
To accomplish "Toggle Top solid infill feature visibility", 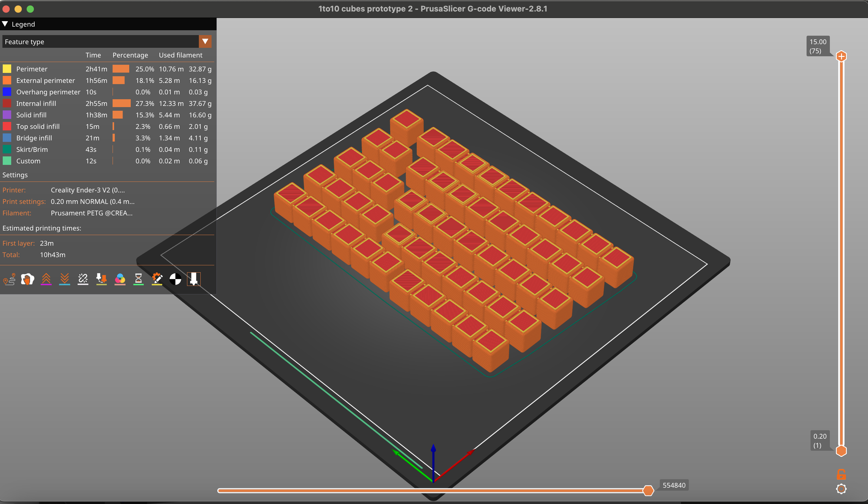I will pyautogui.click(x=107, y=126).
